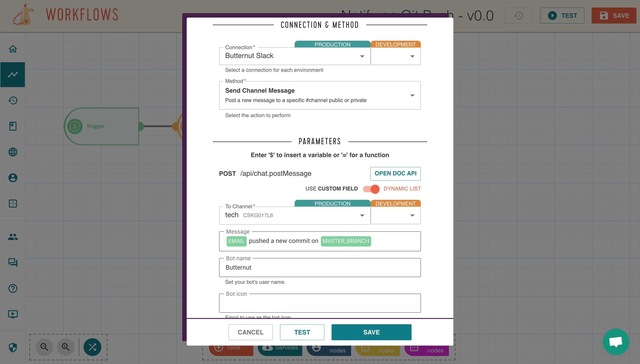This screenshot has height=364, width=640.
Task: Click the 'Select the action to perform' hint
Action: tap(258, 115)
